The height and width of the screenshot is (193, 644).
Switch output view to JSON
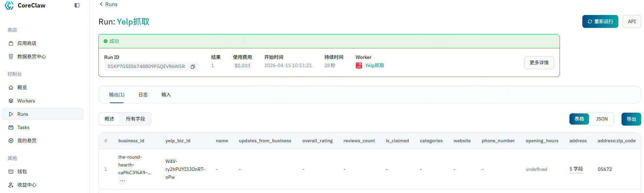tap(601, 119)
